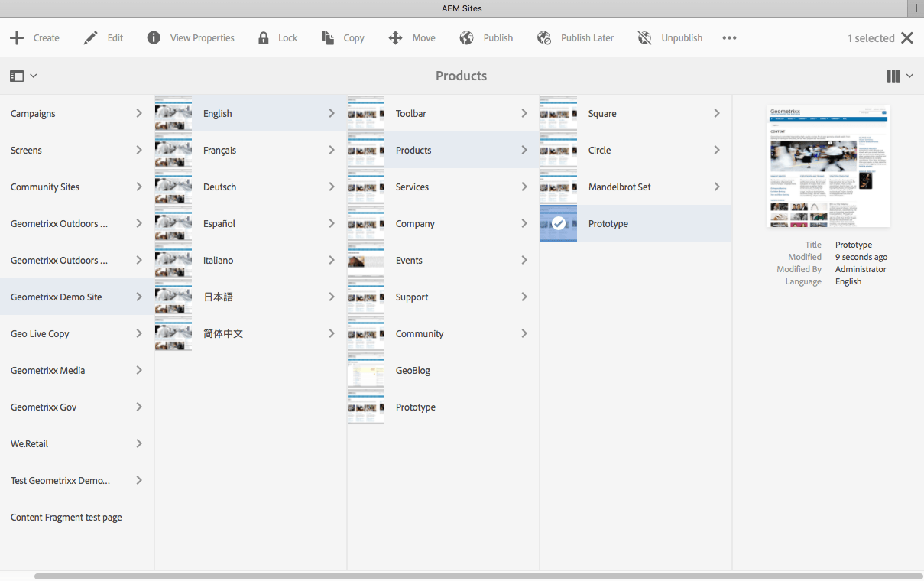The width and height of the screenshot is (924, 581).
Task: Click the Publish globe icon
Action: point(467,38)
